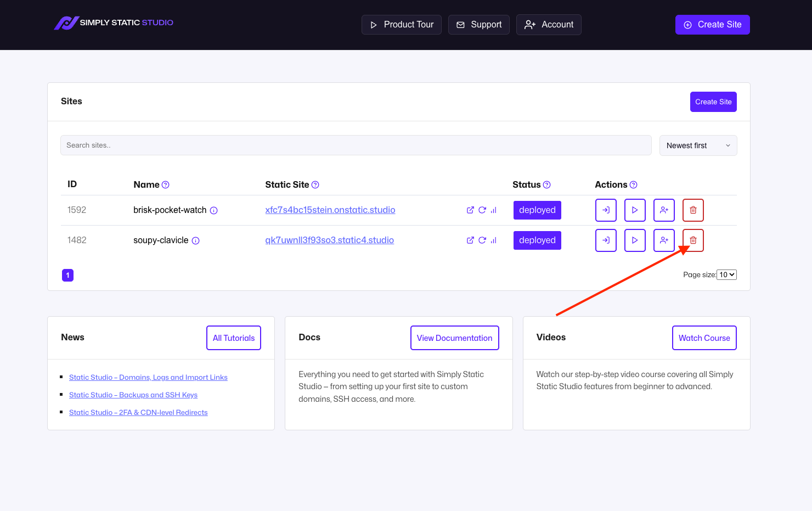Select site ID 1592
Viewport: 812px width, 511px height.
[77, 210]
